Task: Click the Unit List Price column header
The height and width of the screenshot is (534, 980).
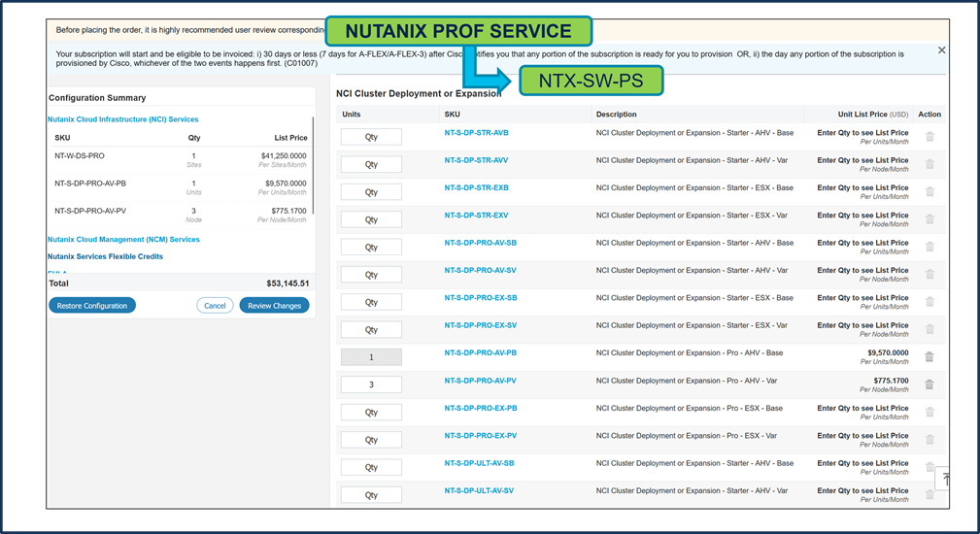Action: (872, 115)
